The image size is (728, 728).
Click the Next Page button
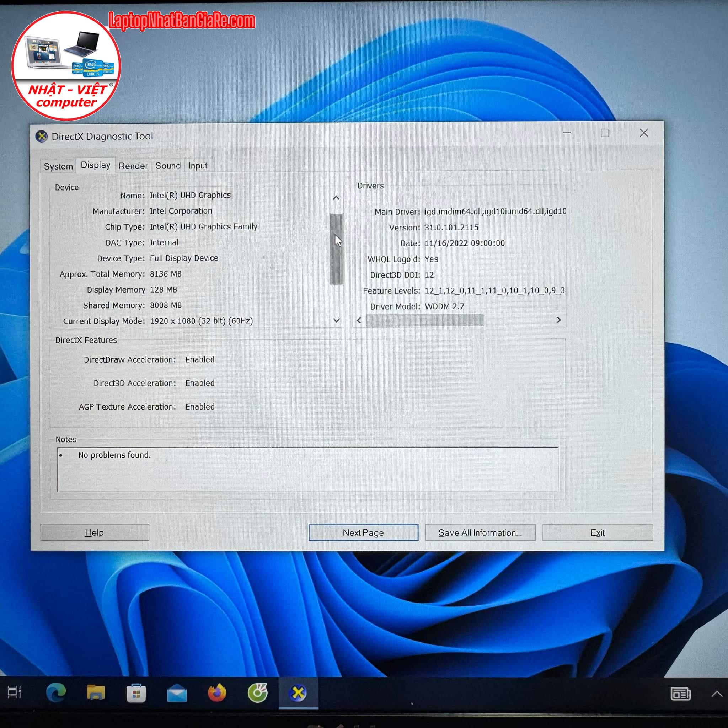(363, 532)
